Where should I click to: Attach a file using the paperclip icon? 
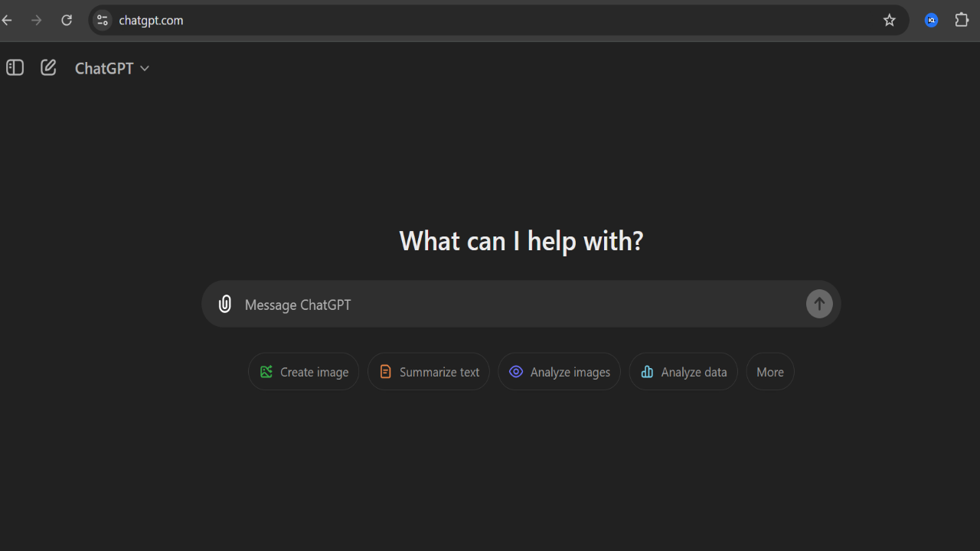pos(224,304)
